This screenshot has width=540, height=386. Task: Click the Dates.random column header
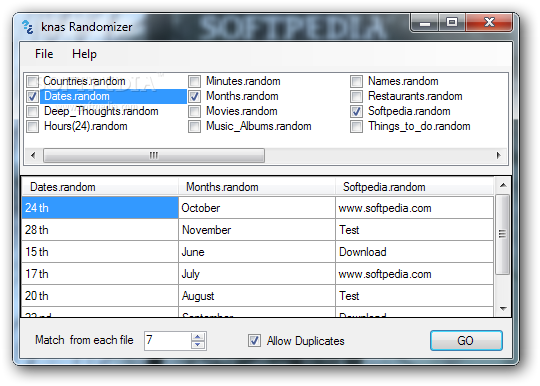pyautogui.click(x=100, y=187)
